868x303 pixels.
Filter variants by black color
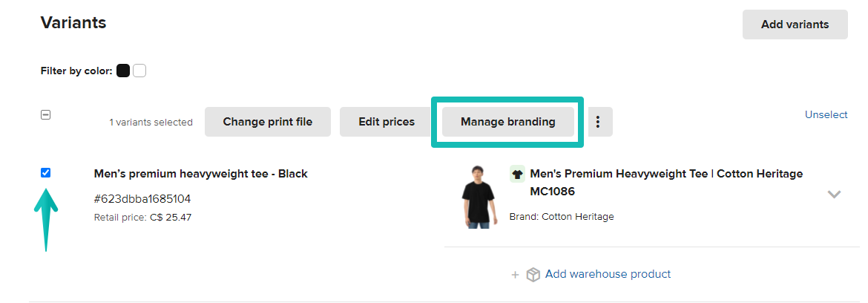pos(123,71)
